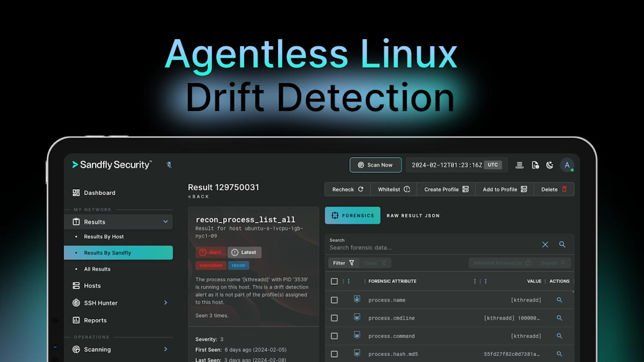Toggle the select-all checkbox in the table header
The height and width of the screenshot is (362, 644).
334,280
